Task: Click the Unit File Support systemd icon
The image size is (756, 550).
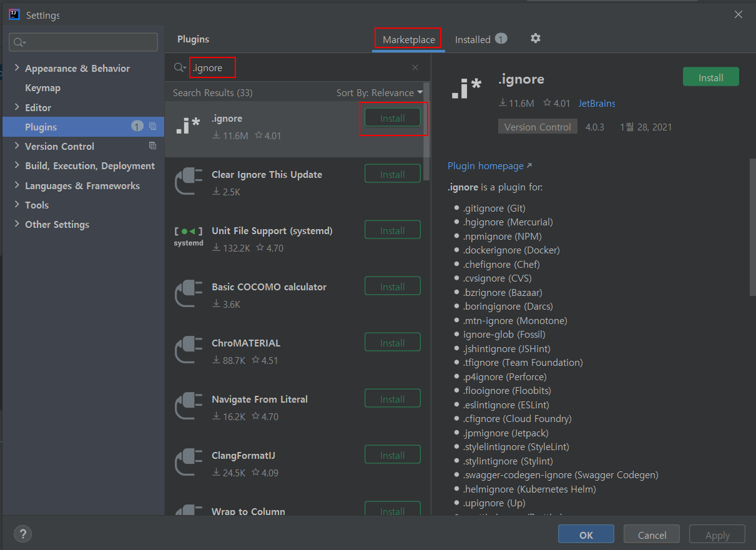Action: point(188,237)
